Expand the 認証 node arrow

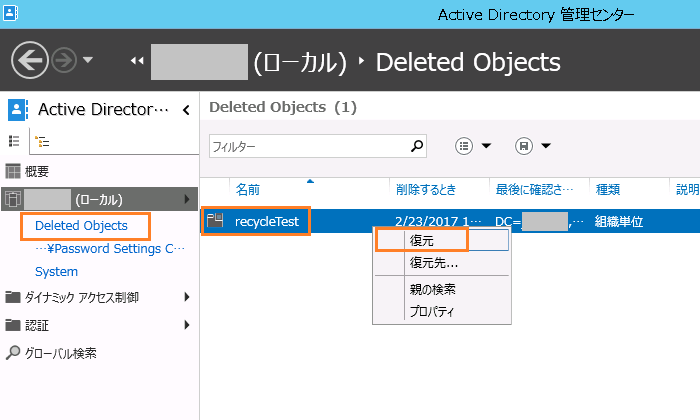(x=187, y=325)
